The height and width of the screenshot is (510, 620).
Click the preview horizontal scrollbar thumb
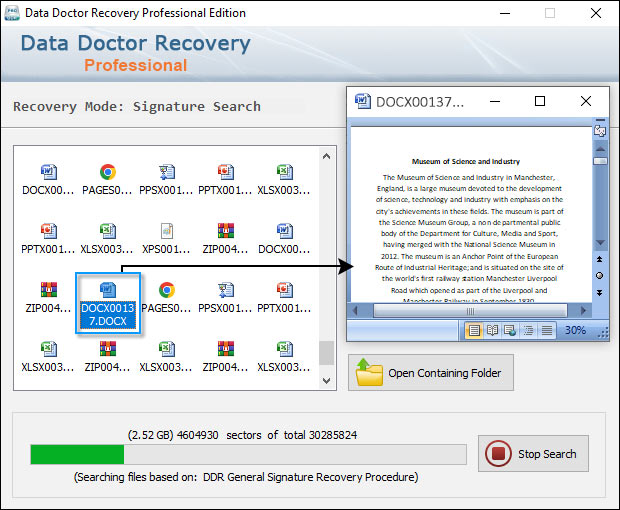470,311
